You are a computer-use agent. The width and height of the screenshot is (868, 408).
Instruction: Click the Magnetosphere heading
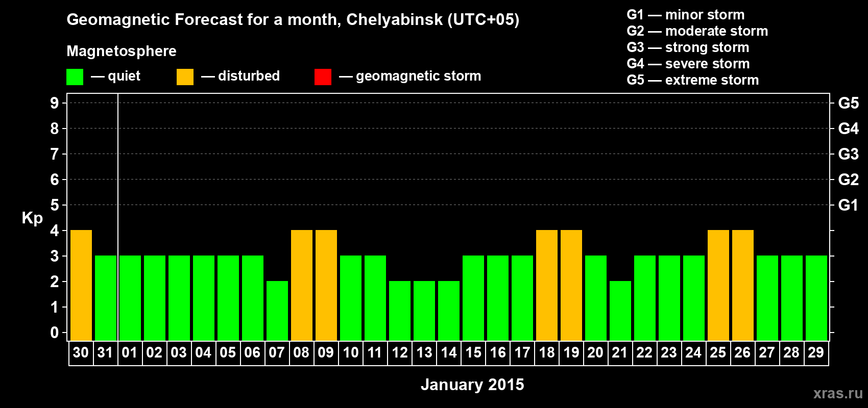[x=122, y=51]
